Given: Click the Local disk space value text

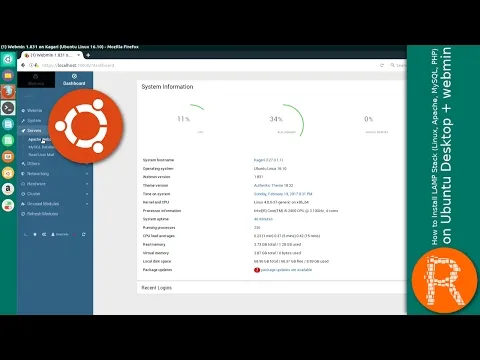Looking at the screenshot, I should pyautogui.click(x=291, y=261).
